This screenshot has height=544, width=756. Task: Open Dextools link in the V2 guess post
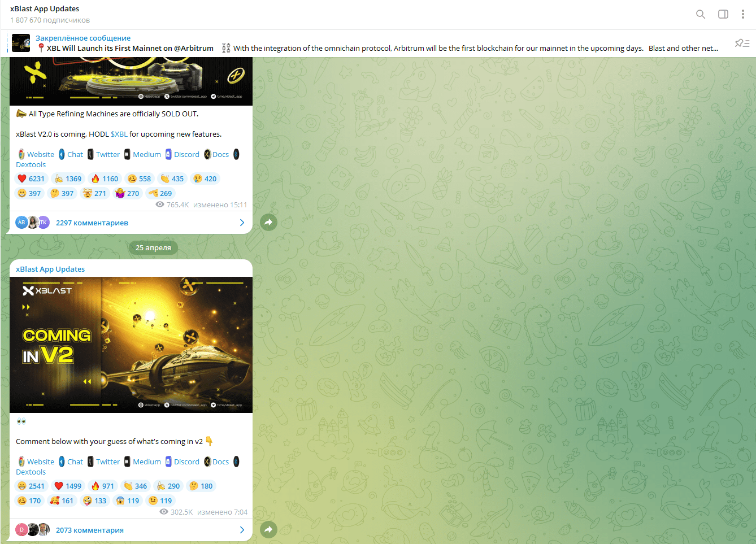[31, 472]
